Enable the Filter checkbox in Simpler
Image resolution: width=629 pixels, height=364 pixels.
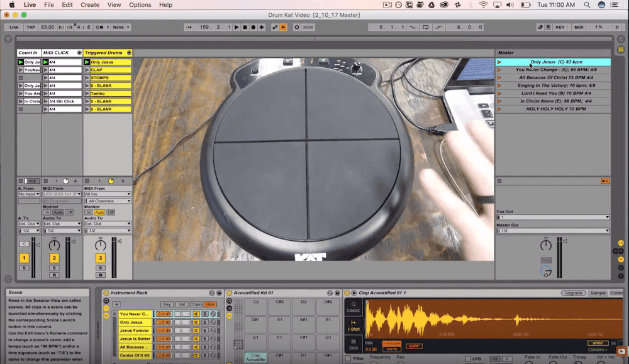click(x=348, y=358)
